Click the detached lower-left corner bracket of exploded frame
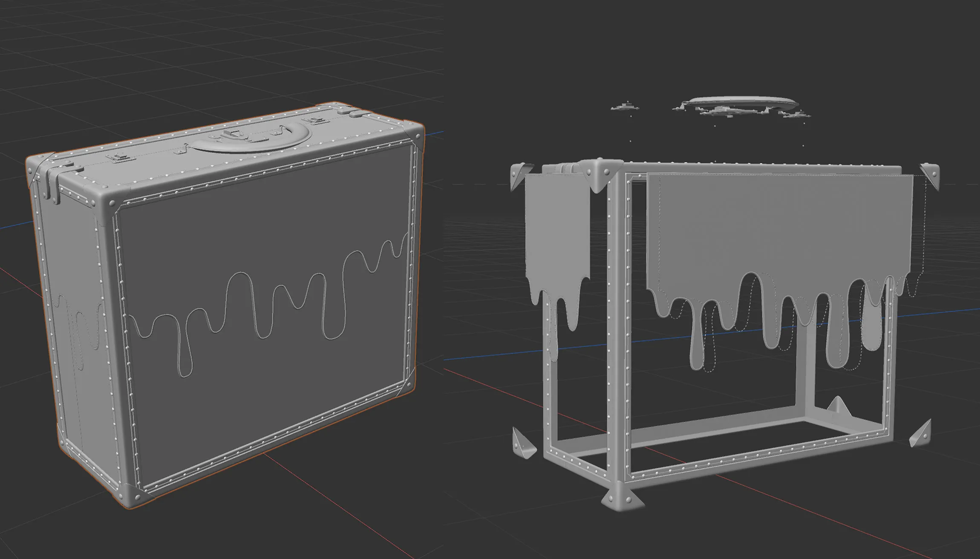The height and width of the screenshot is (559, 980). tap(524, 443)
